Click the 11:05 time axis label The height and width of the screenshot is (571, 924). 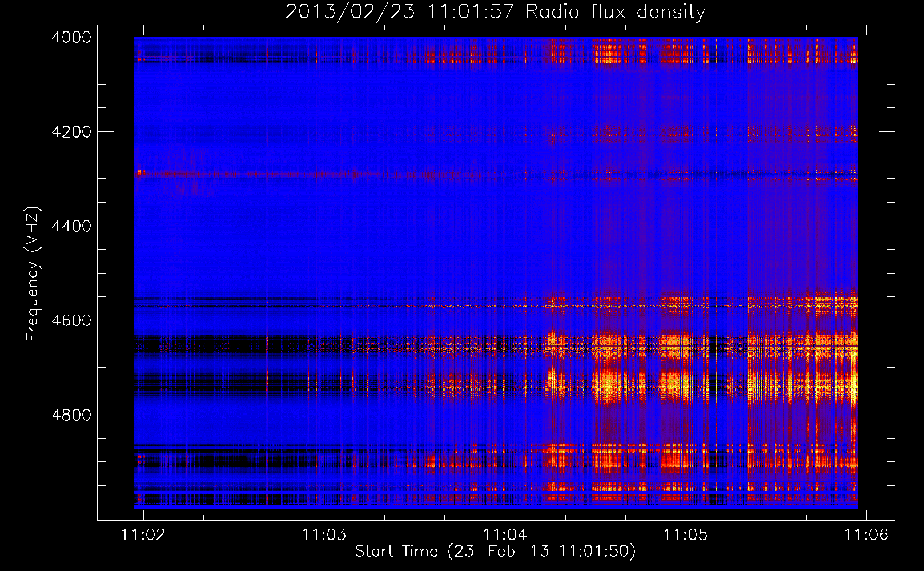pyautogui.click(x=685, y=534)
